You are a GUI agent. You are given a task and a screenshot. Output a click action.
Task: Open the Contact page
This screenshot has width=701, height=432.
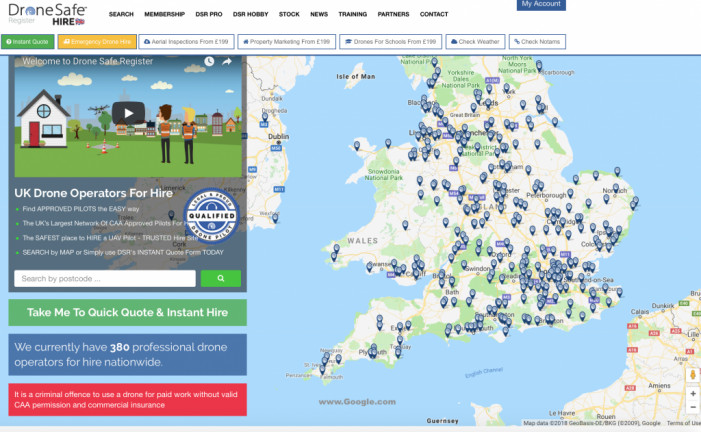pyautogui.click(x=434, y=15)
